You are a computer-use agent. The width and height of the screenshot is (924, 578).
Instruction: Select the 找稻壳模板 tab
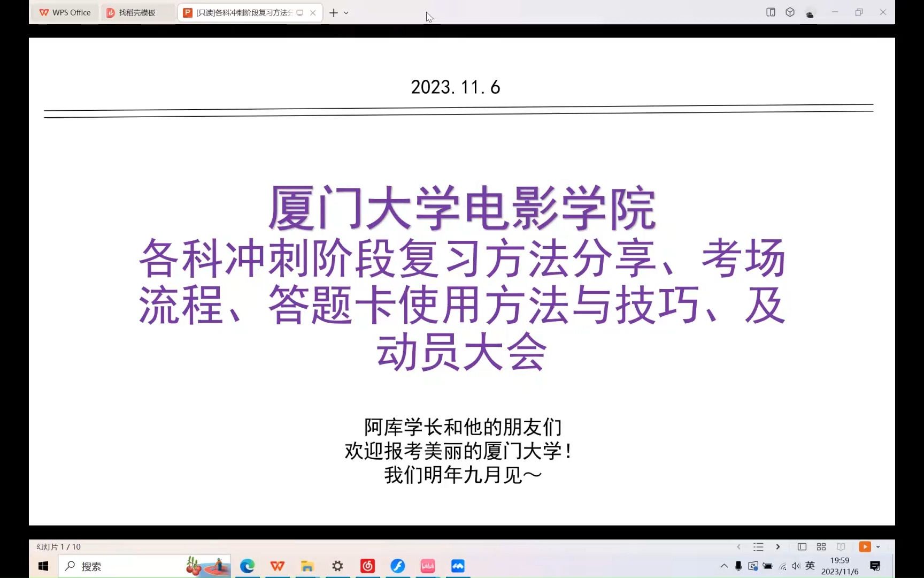click(x=135, y=12)
